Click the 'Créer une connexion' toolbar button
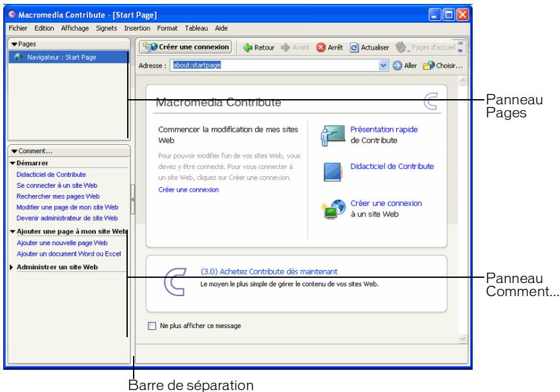The image size is (560, 392). coord(185,47)
